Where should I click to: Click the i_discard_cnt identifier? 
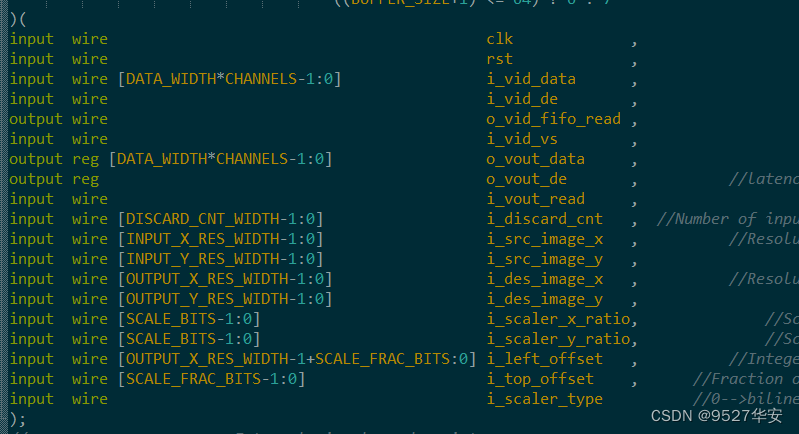click(544, 219)
